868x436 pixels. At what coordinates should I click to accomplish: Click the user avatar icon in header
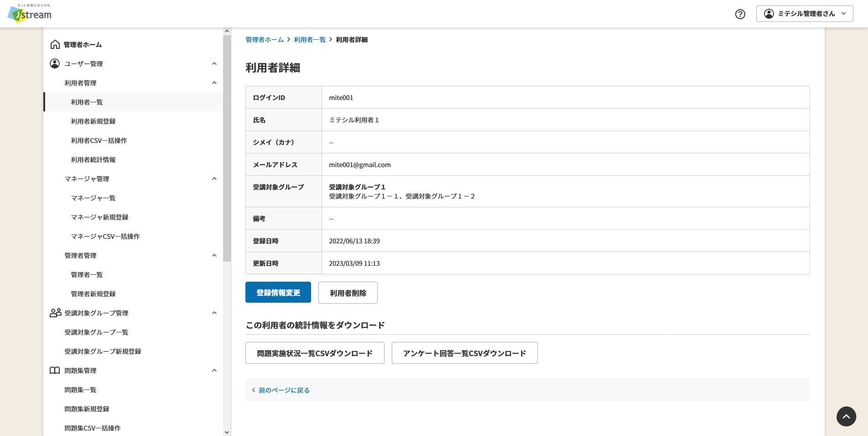[x=769, y=14]
